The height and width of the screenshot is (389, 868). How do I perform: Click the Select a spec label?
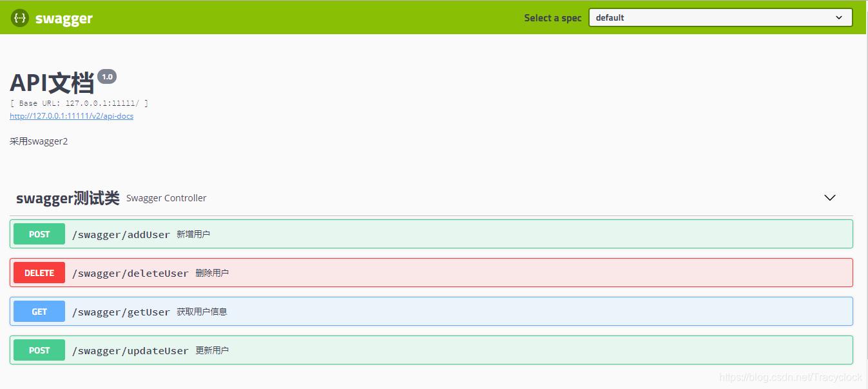553,18
